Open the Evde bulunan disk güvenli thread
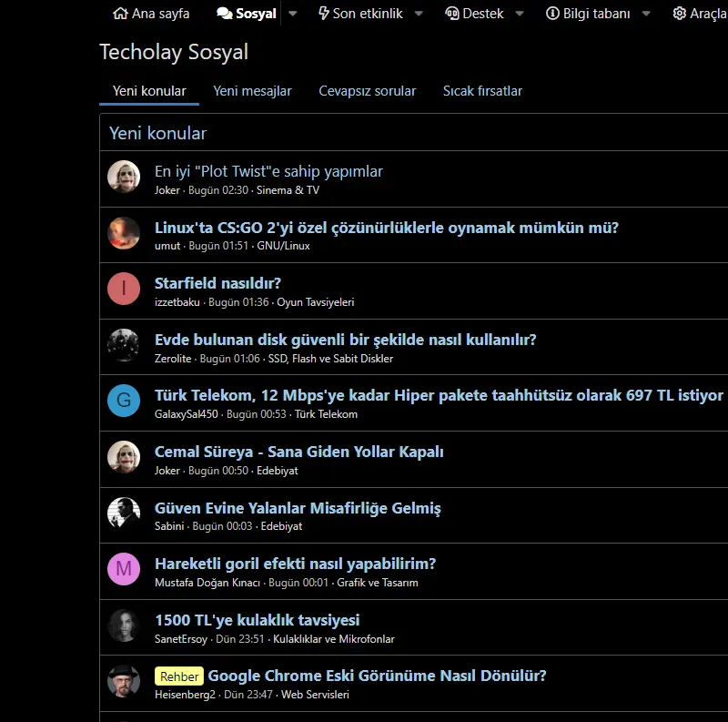728x722 pixels. tap(346, 340)
